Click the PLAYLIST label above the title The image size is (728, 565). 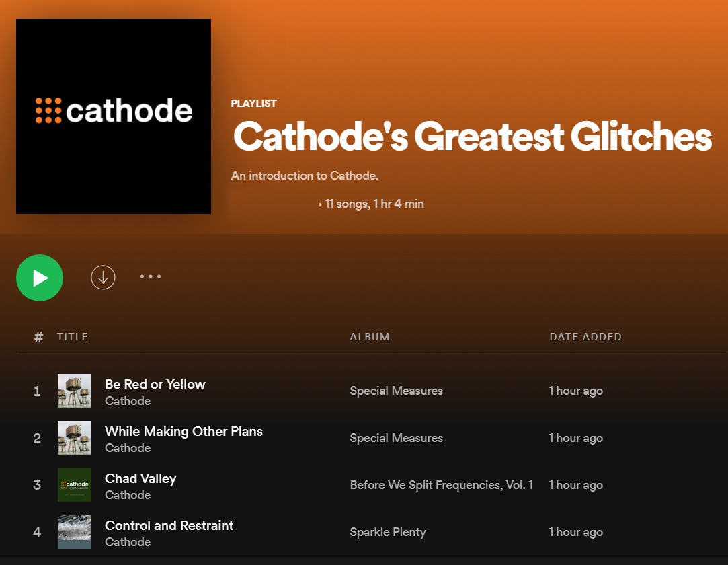(253, 103)
